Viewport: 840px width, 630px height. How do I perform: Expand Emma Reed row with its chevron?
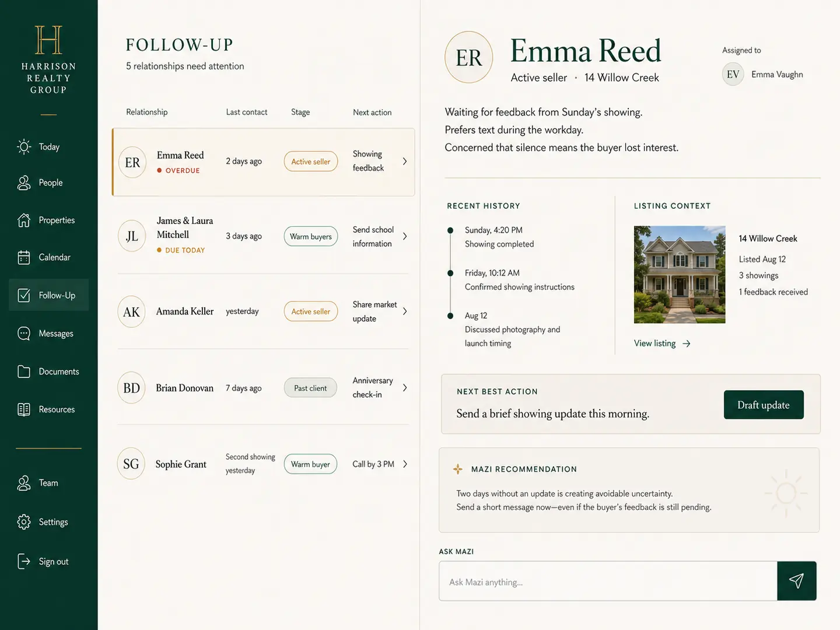tap(405, 162)
